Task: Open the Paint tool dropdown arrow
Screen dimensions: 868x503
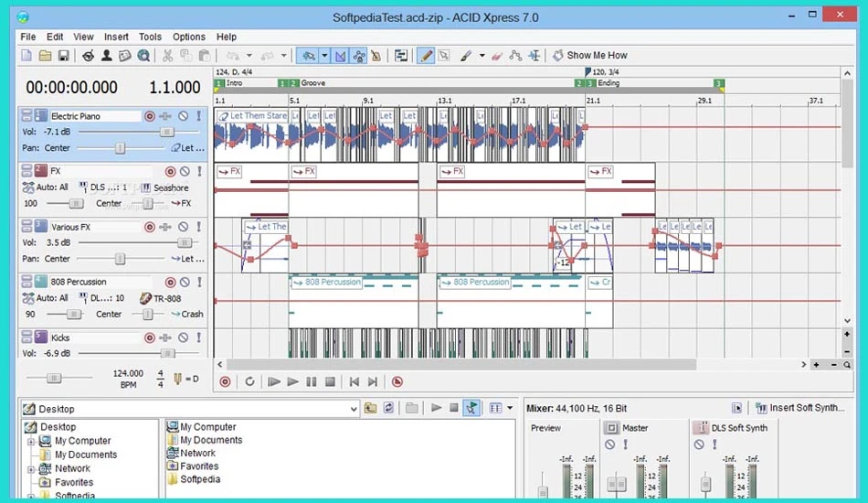Action: pos(482,56)
